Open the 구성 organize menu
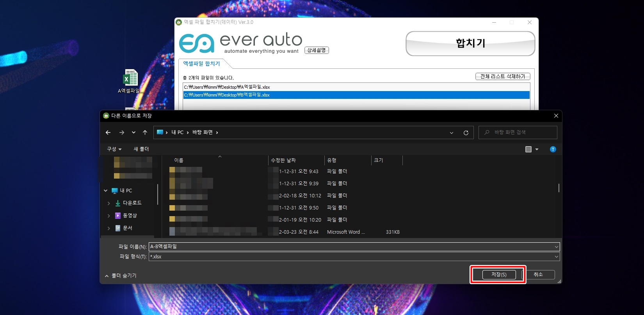Viewport: 644px width, 315px height. tap(114, 149)
